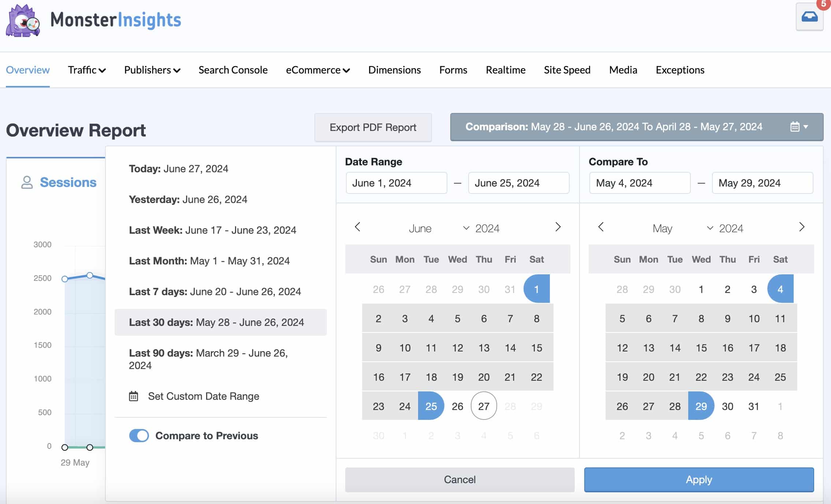Screen dimensions: 831x504
Task: Select the Last Week date preset
Action: 212,230
